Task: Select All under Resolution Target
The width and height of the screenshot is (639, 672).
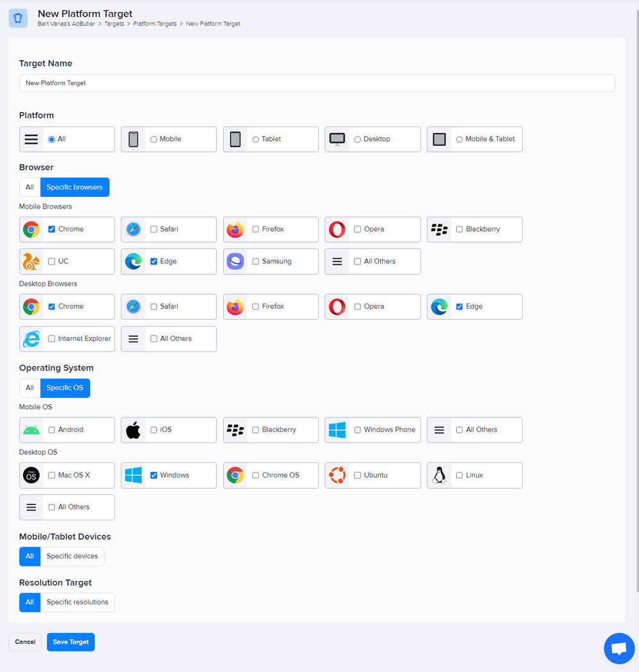Action: (x=29, y=602)
